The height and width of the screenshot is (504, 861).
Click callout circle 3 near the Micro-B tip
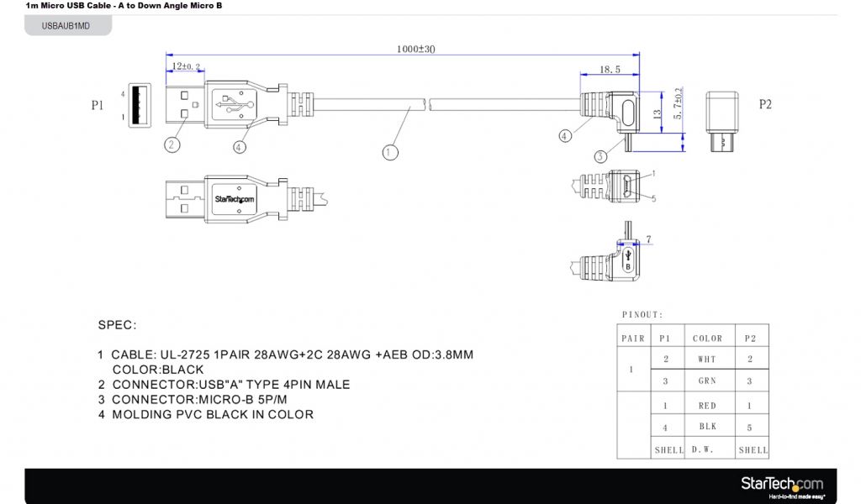tap(600, 156)
